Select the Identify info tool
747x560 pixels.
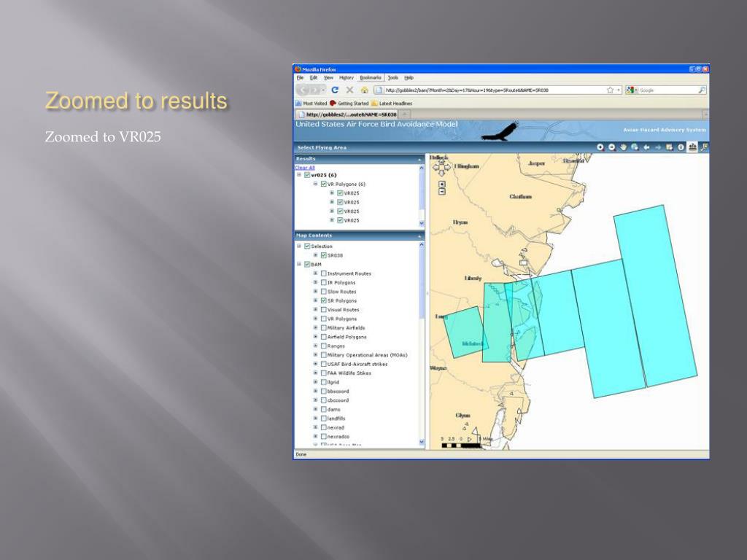[681, 147]
